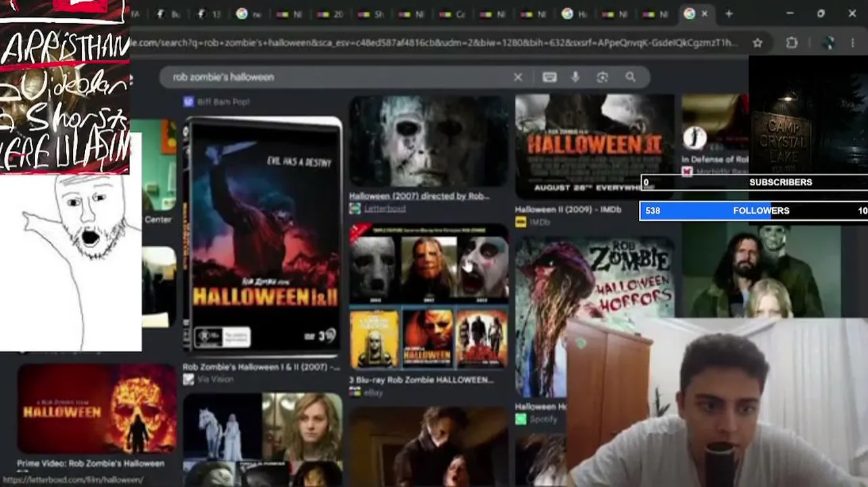Minimize the Chrome window

790,14
